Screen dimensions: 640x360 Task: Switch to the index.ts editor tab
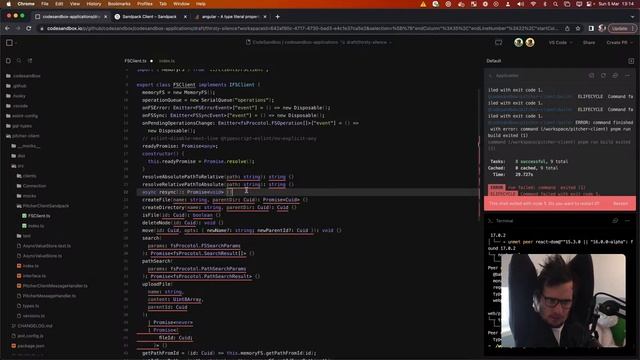click(167, 61)
